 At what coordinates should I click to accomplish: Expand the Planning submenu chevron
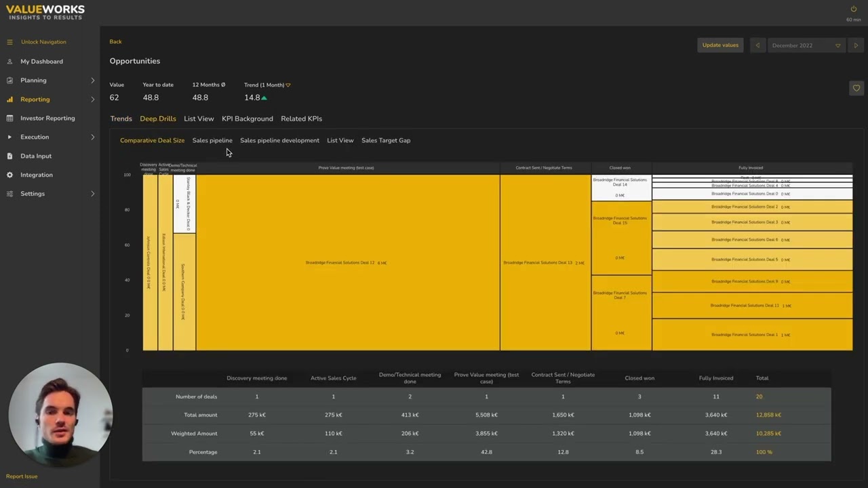click(93, 80)
